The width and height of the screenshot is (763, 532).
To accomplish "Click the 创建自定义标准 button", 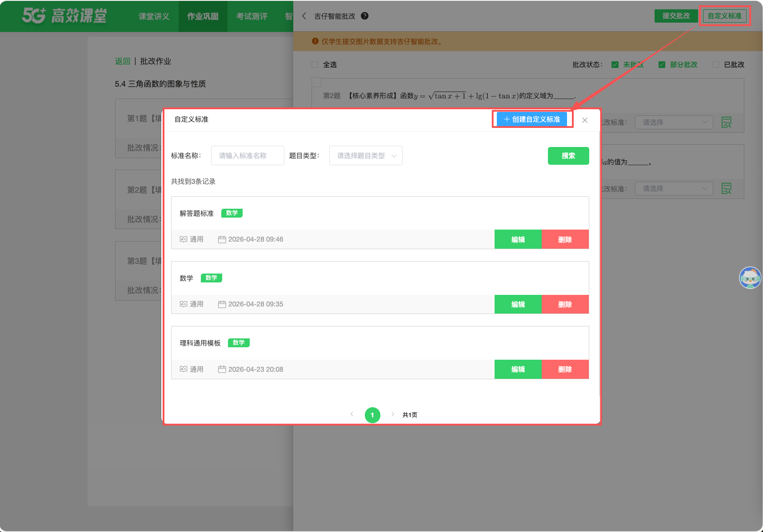I will tap(532, 119).
